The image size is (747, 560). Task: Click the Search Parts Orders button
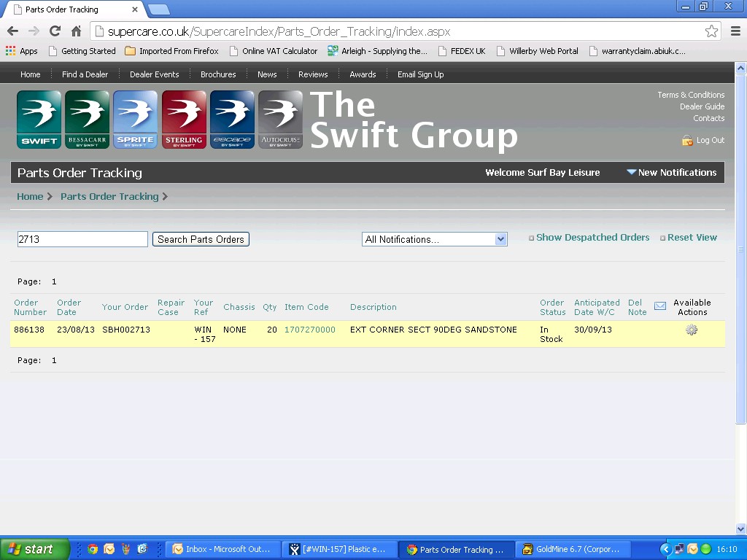(x=201, y=239)
